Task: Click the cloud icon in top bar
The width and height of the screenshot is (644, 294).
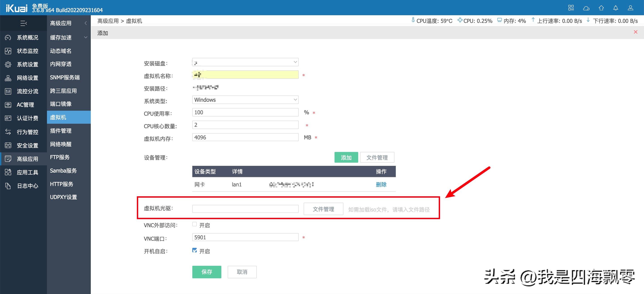Action: click(x=586, y=8)
